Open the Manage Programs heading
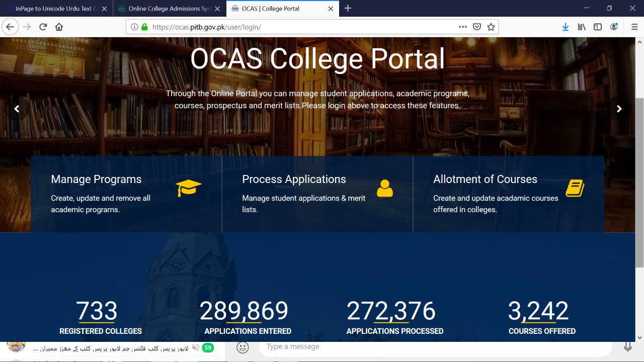This screenshot has width=644, height=362. click(x=96, y=179)
